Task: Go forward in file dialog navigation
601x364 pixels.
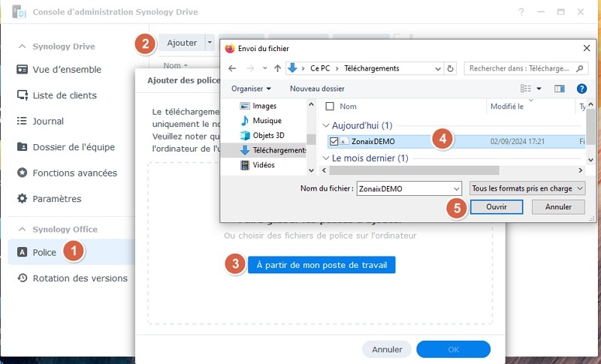Action: point(250,68)
